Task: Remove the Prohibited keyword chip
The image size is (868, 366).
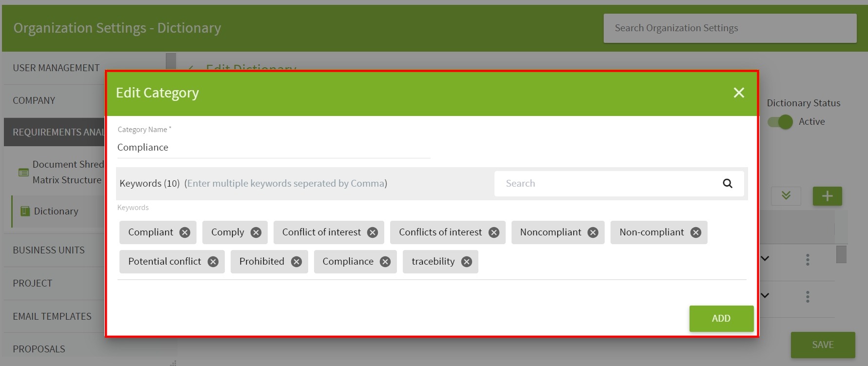Action: coord(296,262)
